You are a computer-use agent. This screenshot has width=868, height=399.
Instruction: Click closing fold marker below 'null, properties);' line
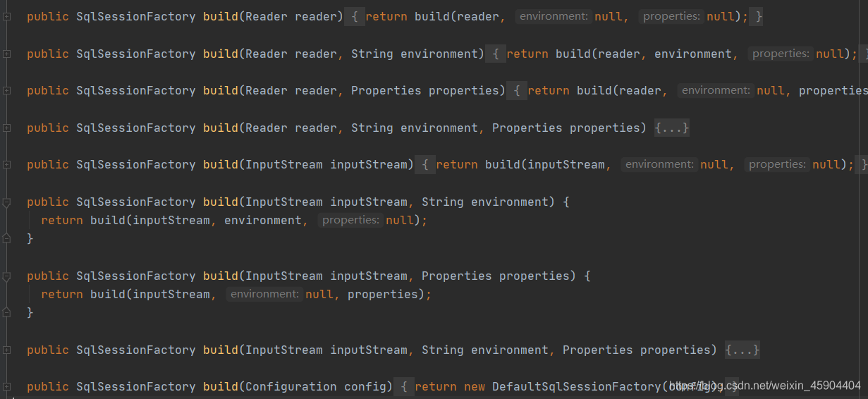pos(6,312)
